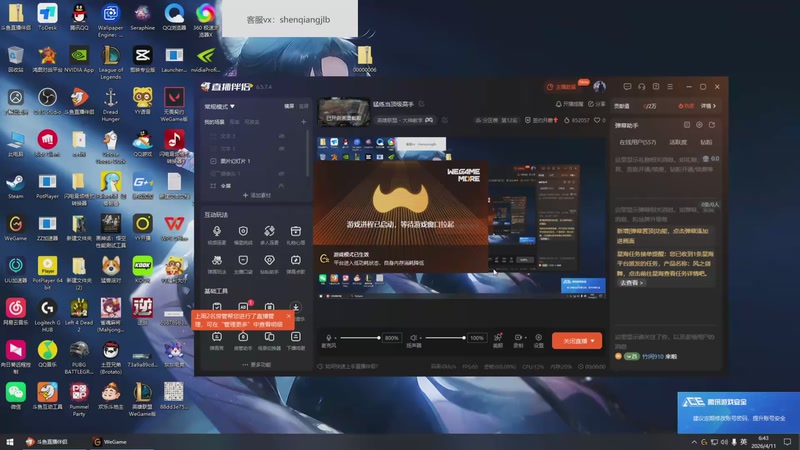
Task: Expand the 常规模式 mode dropdown
Action: [219, 107]
